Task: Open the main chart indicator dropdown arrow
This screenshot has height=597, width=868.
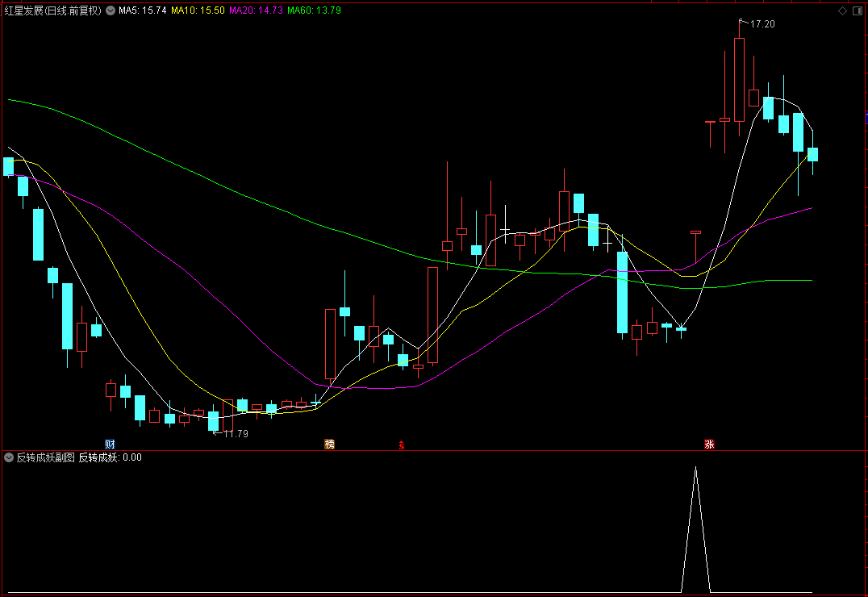Action: tap(111, 10)
